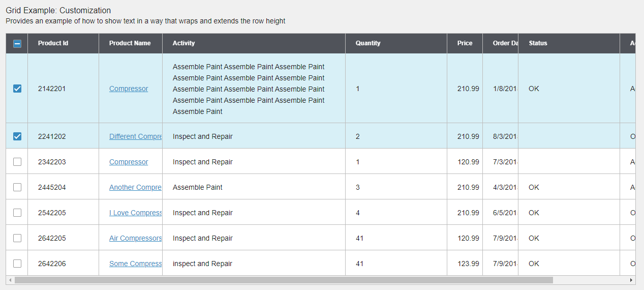Uncheck the row 2142201 checkbox
This screenshot has width=644, height=290.
point(17,89)
